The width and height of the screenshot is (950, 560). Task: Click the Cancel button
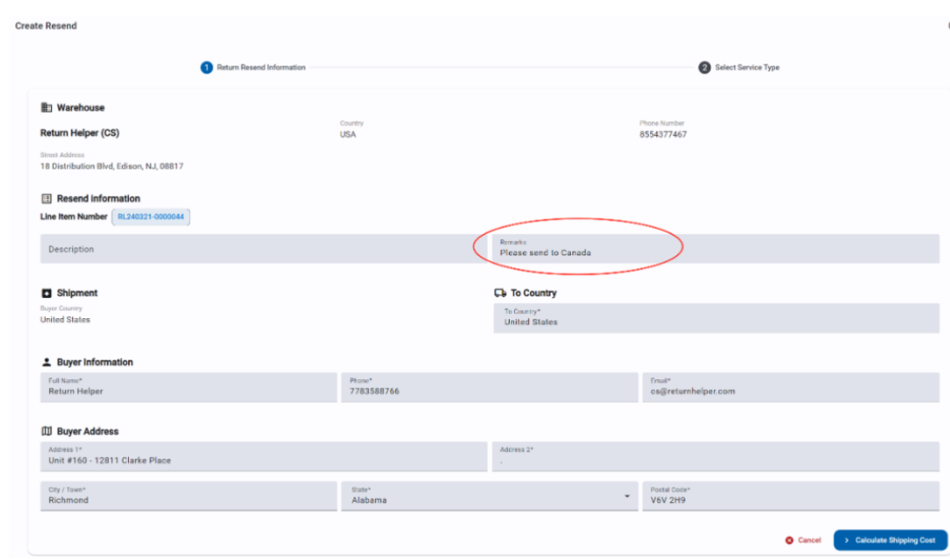pos(804,541)
